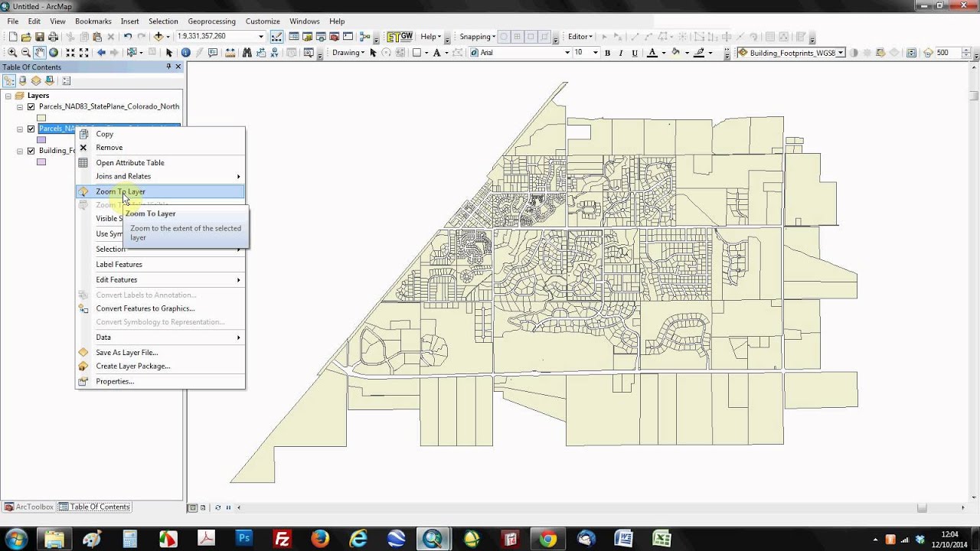
Task: Toggle Building_Footprints layer visibility checkbox
Action: 31,151
